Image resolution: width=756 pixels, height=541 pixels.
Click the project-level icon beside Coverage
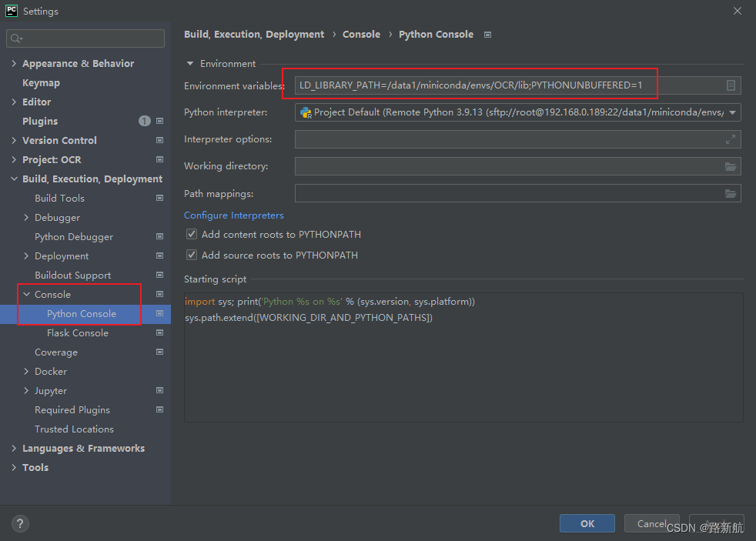tap(159, 352)
